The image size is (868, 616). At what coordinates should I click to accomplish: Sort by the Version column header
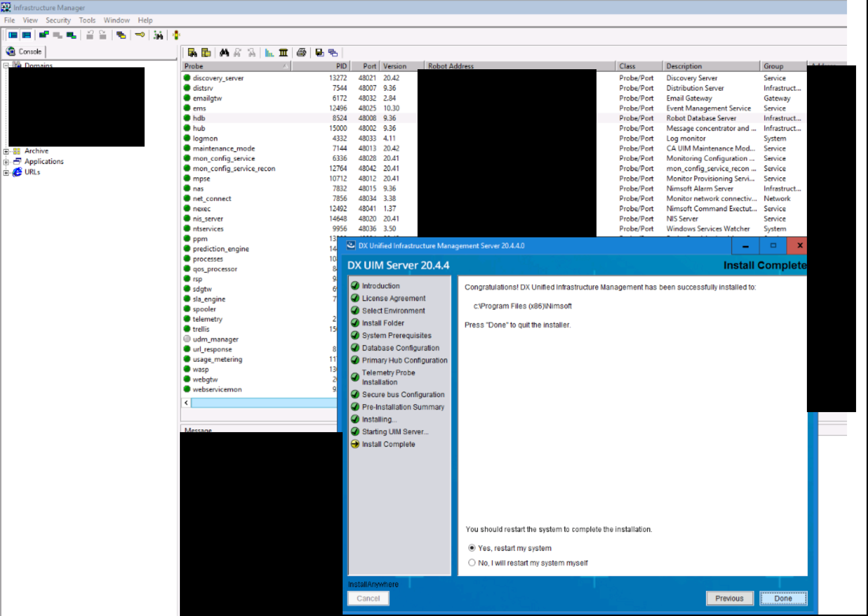click(402, 66)
